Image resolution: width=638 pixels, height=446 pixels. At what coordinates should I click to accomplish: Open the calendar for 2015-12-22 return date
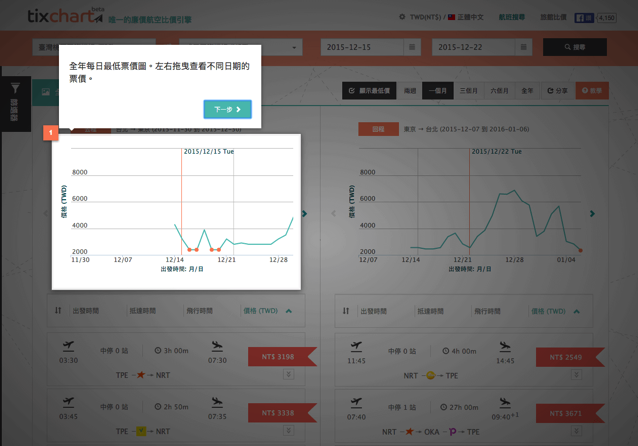pos(523,47)
